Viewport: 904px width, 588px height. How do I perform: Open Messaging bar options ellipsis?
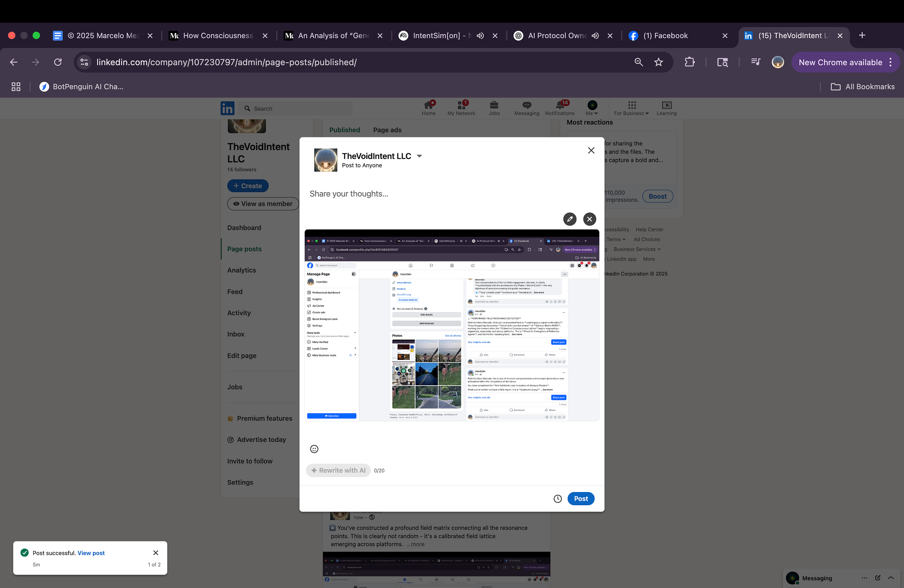864,578
